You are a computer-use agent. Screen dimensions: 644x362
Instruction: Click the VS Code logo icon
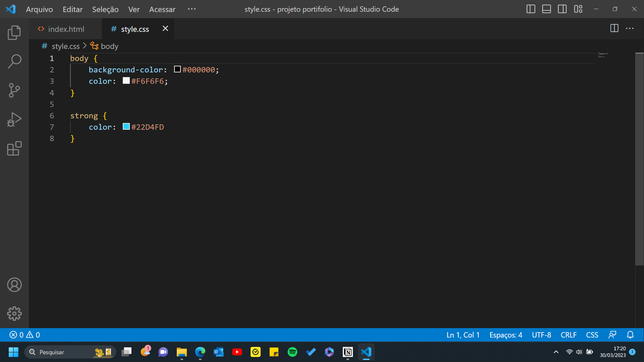pos(11,9)
